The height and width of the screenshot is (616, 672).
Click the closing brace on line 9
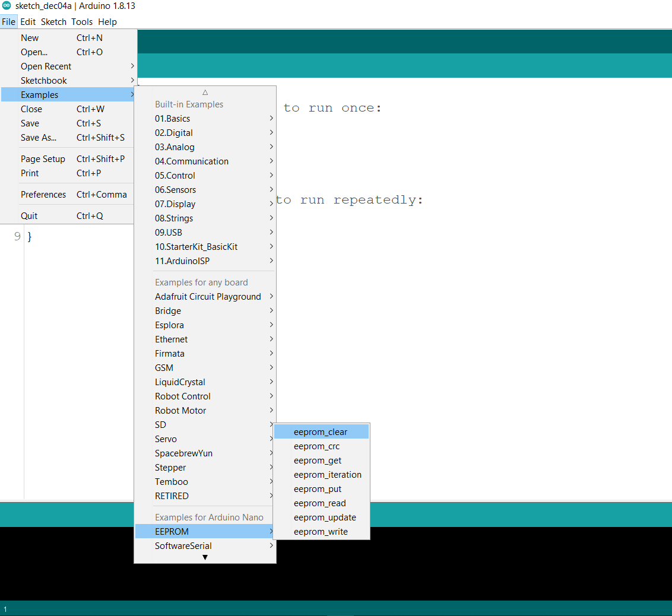coord(30,236)
